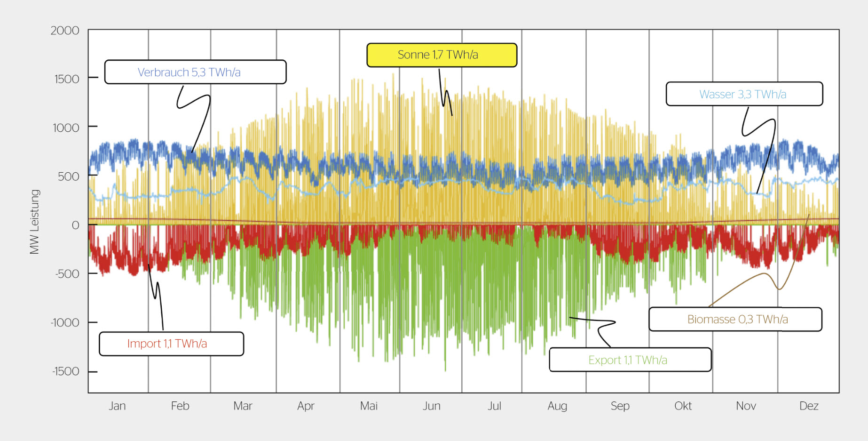Click the Mai month label
Image resolution: width=868 pixels, height=441 pixels.
click(369, 406)
